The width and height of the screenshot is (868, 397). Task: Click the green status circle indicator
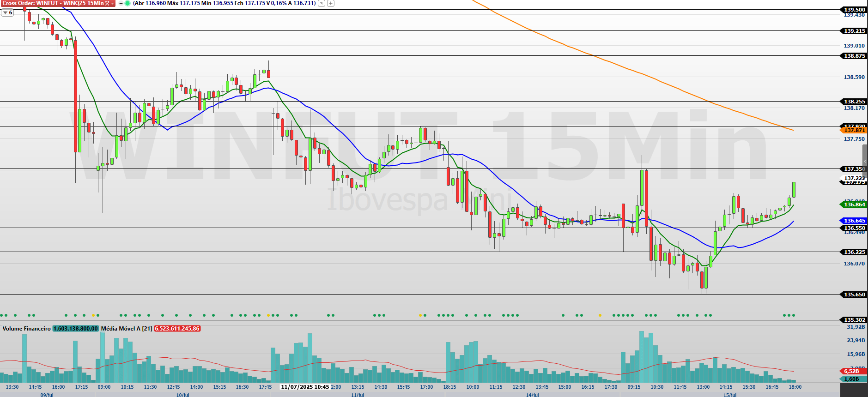pyautogui.click(x=127, y=3)
